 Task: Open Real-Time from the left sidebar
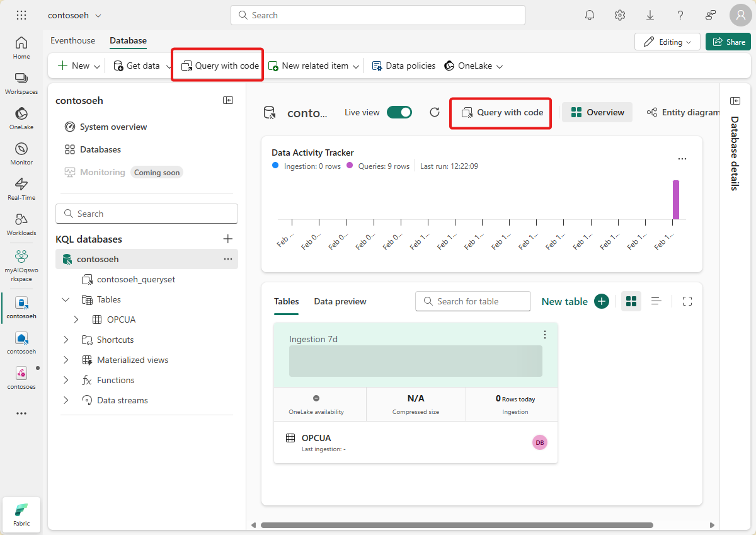point(21,188)
